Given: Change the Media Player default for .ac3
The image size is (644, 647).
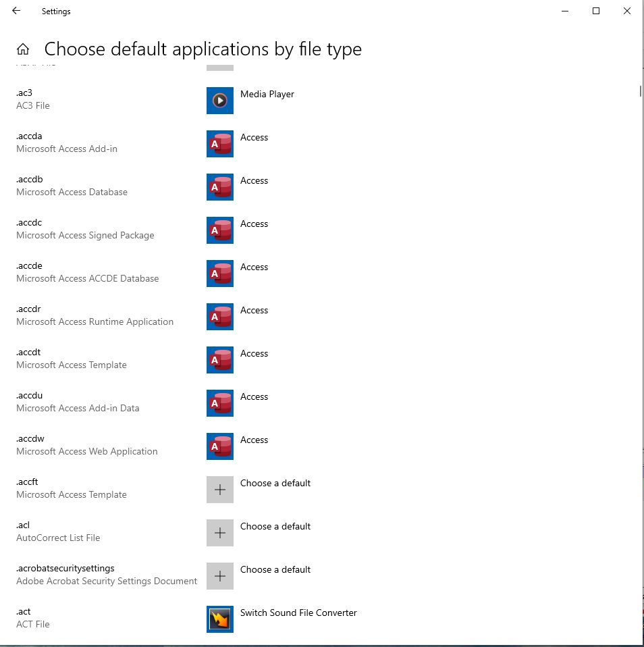Looking at the screenshot, I should pos(267,94).
